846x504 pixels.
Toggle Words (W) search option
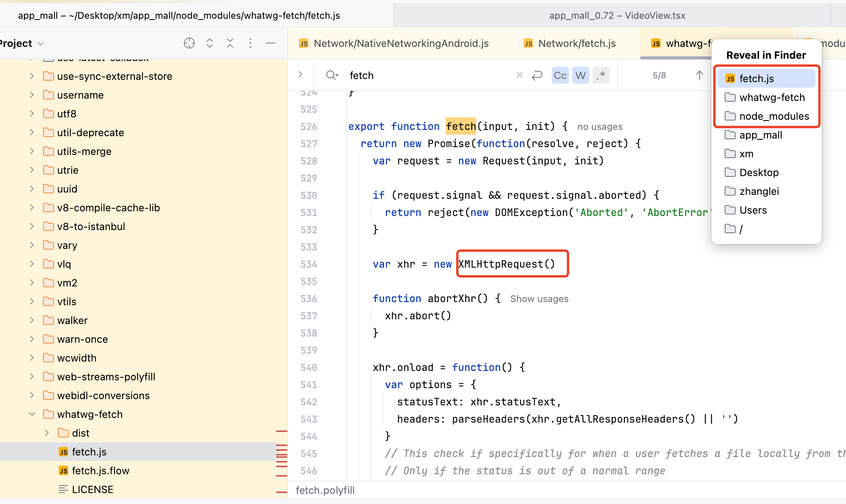point(580,75)
